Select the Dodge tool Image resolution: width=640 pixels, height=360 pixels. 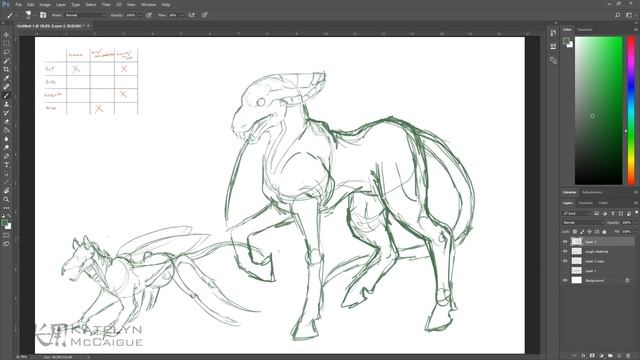point(6,147)
